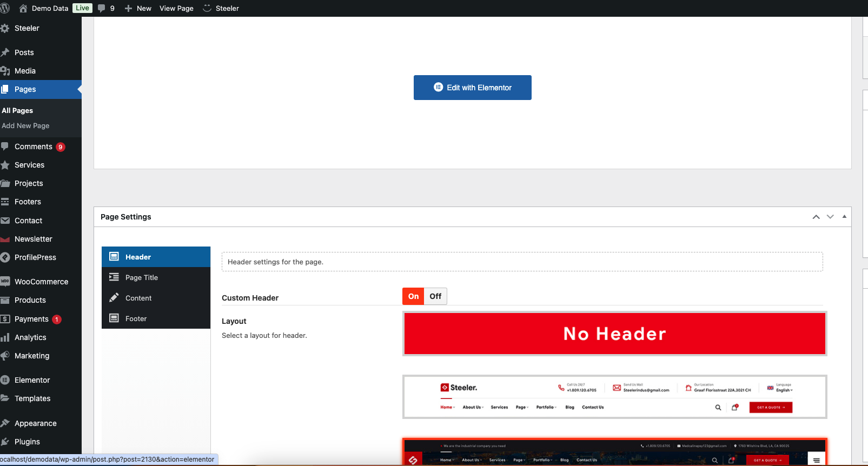Click the WordPress logo icon
Screen dimensions: 868x466
point(5,8)
